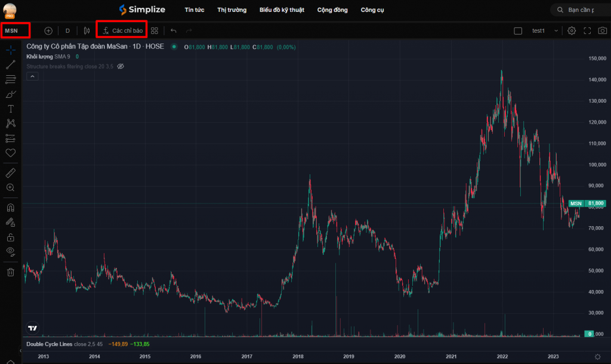Open candlestick chart style selector
The width and height of the screenshot is (611, 364).
point(87,30)
